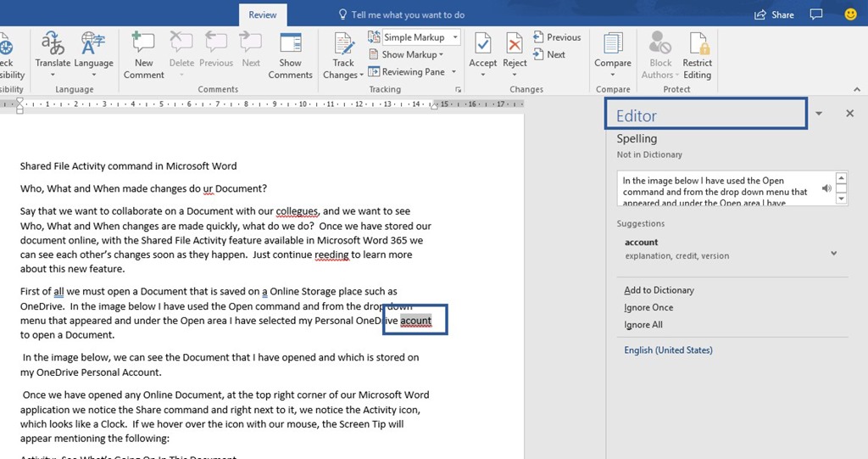This screenshot has height=459, width=868.
Task: Expand the Accept dropdown arrow
Action: 482,75
